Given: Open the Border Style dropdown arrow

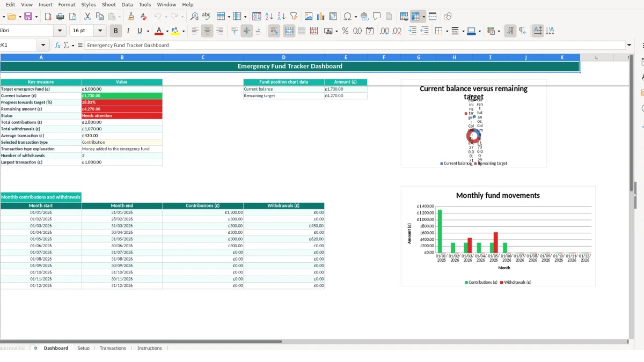Looking at the screenshot, I should click(463, 31).
